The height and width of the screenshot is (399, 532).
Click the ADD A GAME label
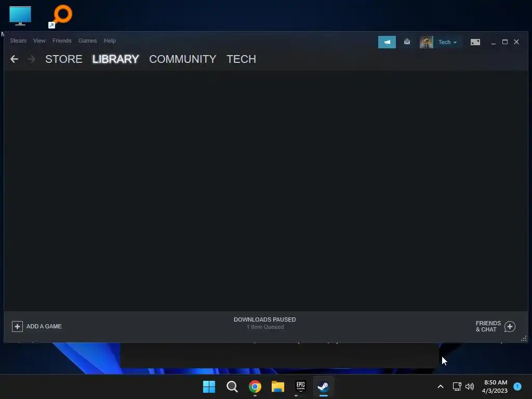tap(44, 326)
